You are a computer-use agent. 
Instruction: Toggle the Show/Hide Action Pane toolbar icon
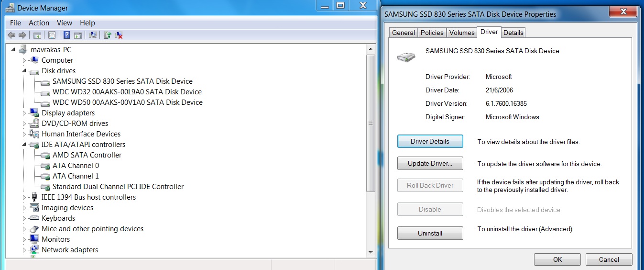point(78,35)
